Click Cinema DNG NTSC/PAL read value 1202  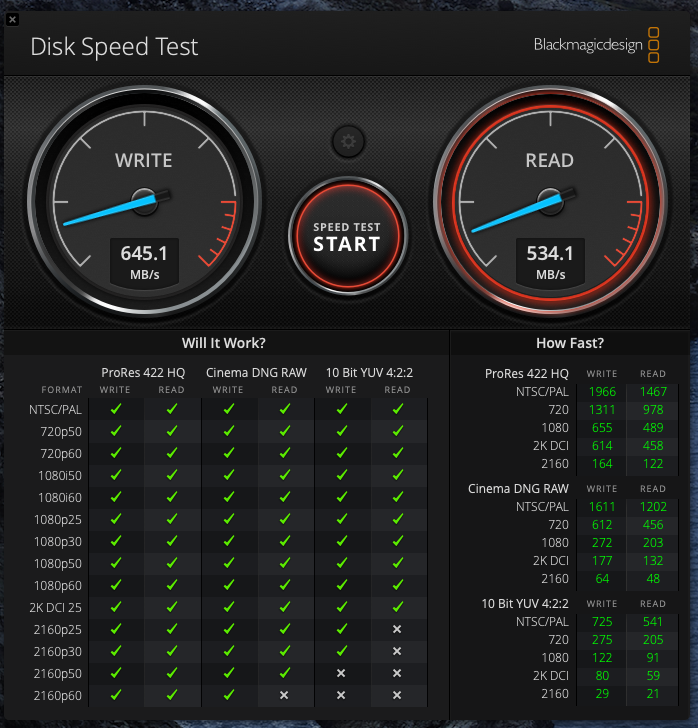click(x=653, y=507)
